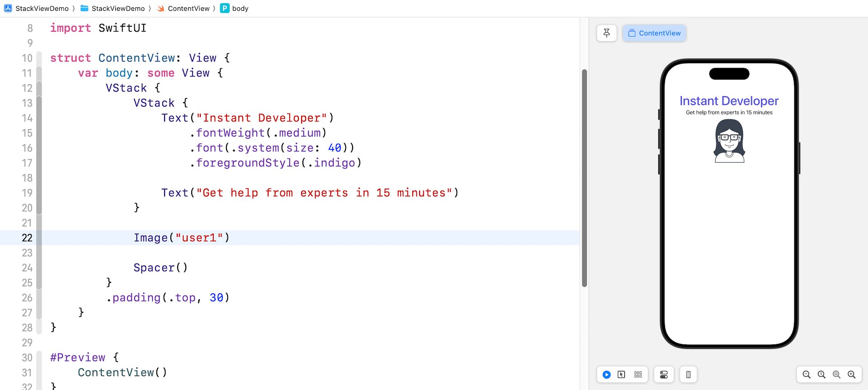Start live preview with the play button
This screenshot has width=868, height=390.
coord(607,375)
